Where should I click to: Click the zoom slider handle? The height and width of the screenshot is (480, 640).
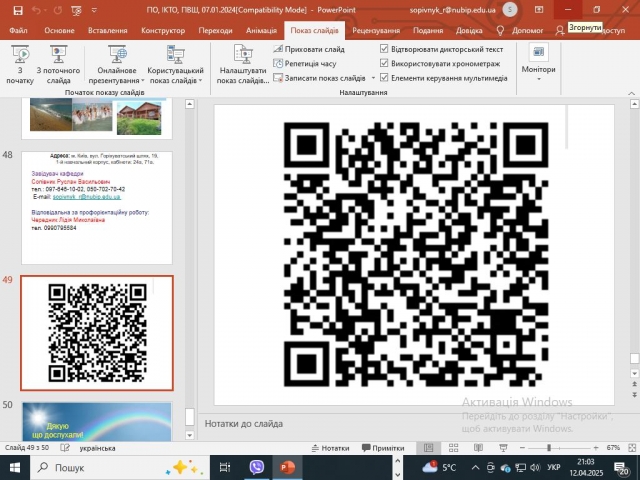549,448
